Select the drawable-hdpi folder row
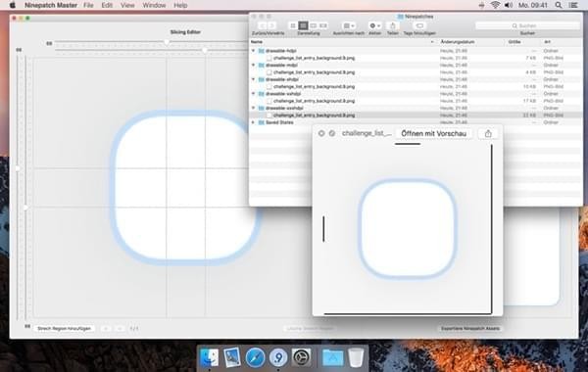The height and width of the screenshot is (372, 588). coord(416,51)
